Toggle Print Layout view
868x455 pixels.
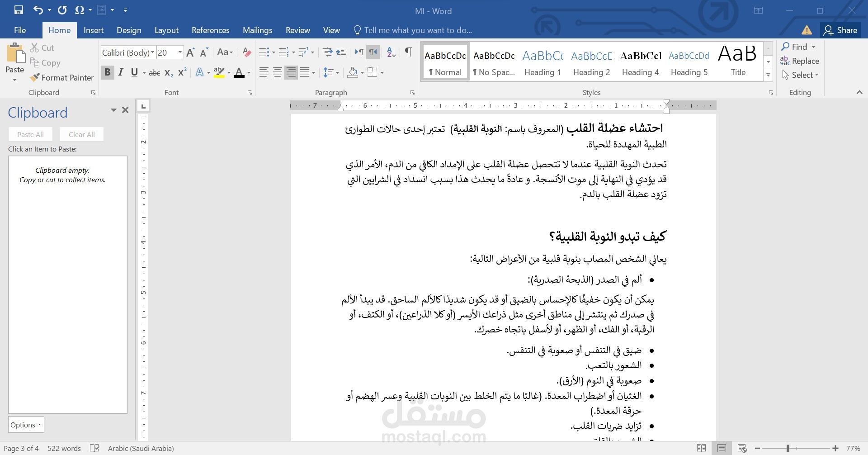click(x=722, y=448)
